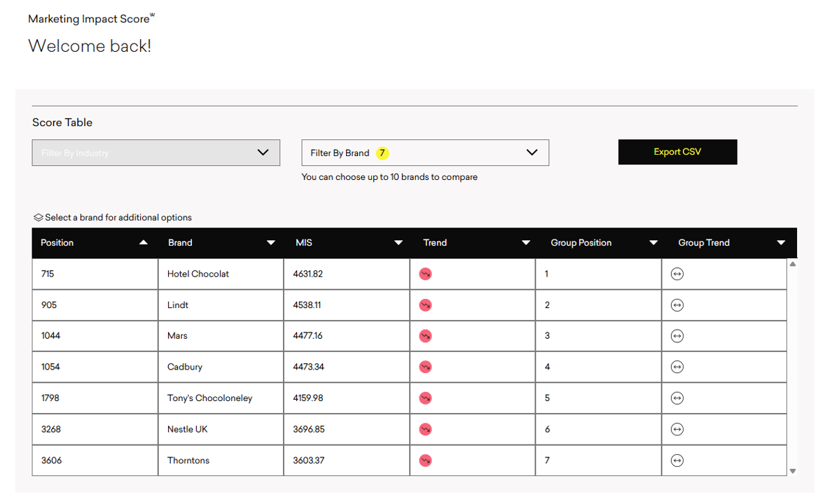This screenshot has height=504, width=825.
Task: Click Cadbury's red trend icon
Action: point(425,367)
